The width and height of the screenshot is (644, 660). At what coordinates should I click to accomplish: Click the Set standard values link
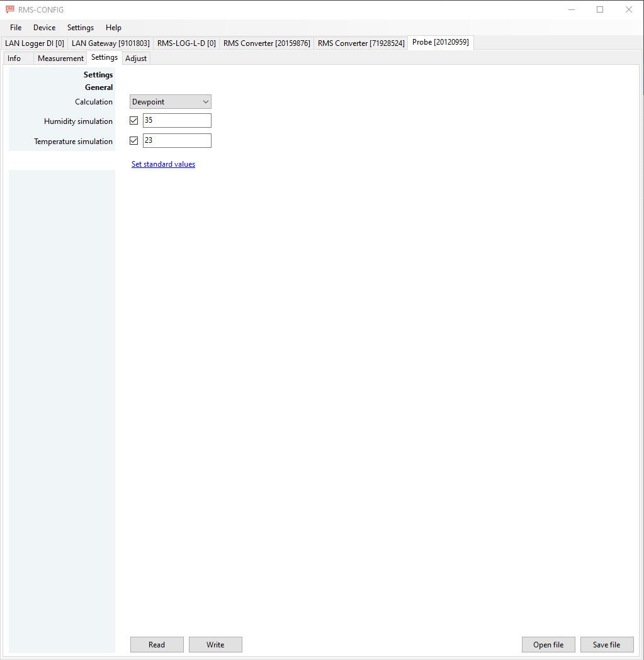(163, 164)
